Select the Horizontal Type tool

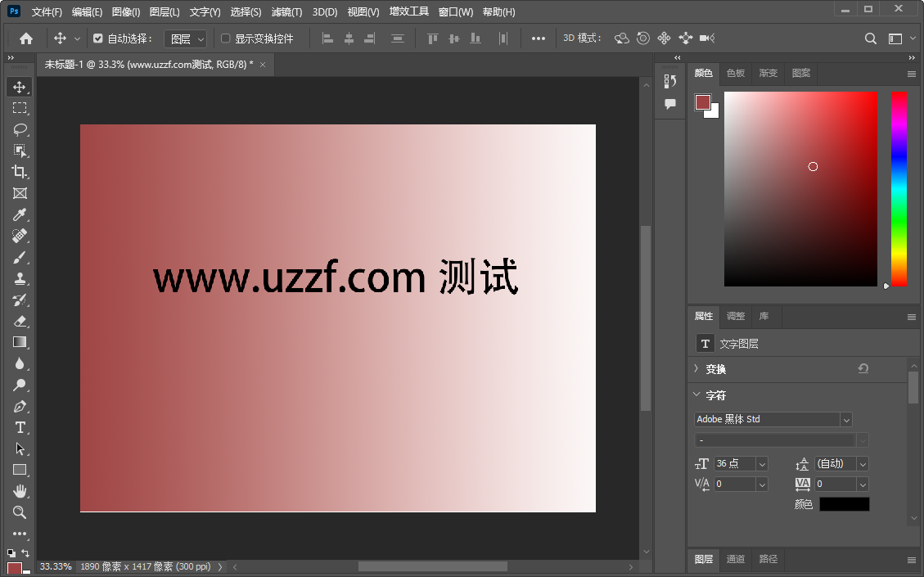point(19,427)
